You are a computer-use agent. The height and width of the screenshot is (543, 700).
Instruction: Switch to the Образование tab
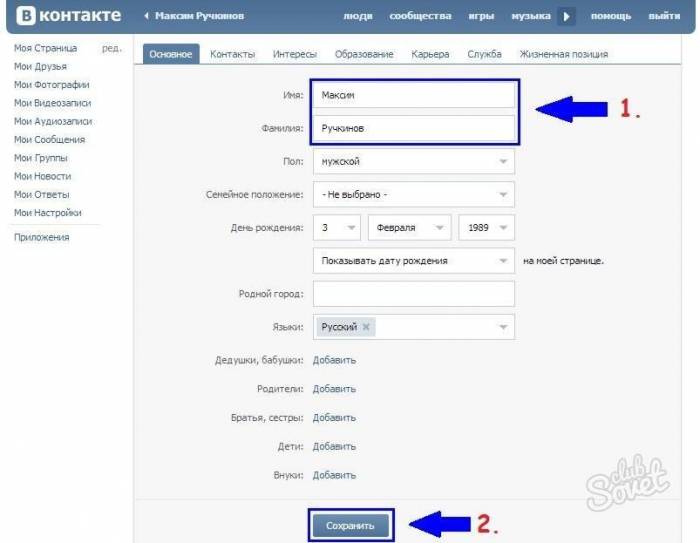[x=364, y=54]
